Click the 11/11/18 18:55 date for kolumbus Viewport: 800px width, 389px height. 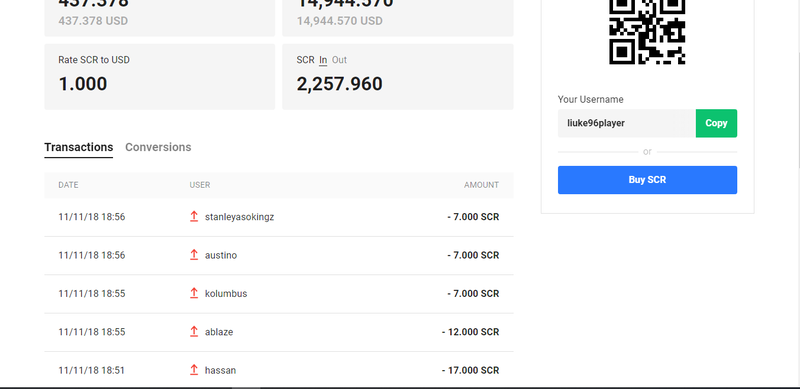(91, 294)
